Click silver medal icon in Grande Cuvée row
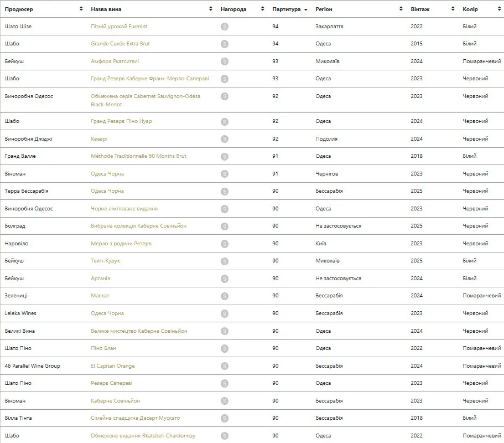504x443 pixels. 225,44
